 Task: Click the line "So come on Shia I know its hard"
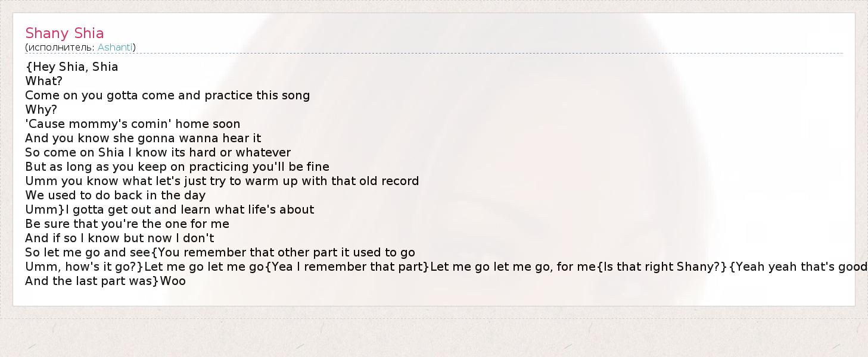coord(158,152)
